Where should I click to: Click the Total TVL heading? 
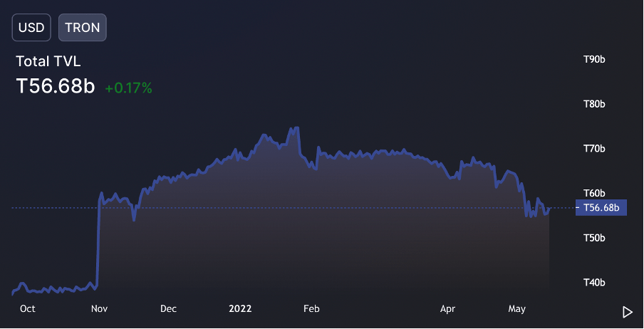pos(48,62)
